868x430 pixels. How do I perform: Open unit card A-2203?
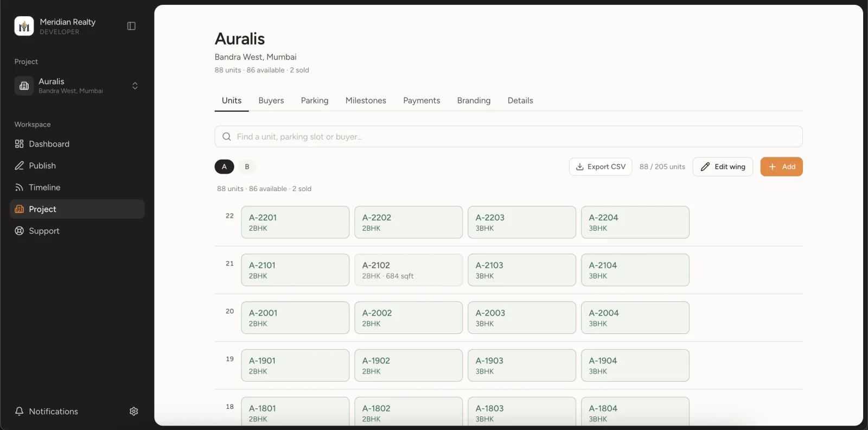[522, 222]
